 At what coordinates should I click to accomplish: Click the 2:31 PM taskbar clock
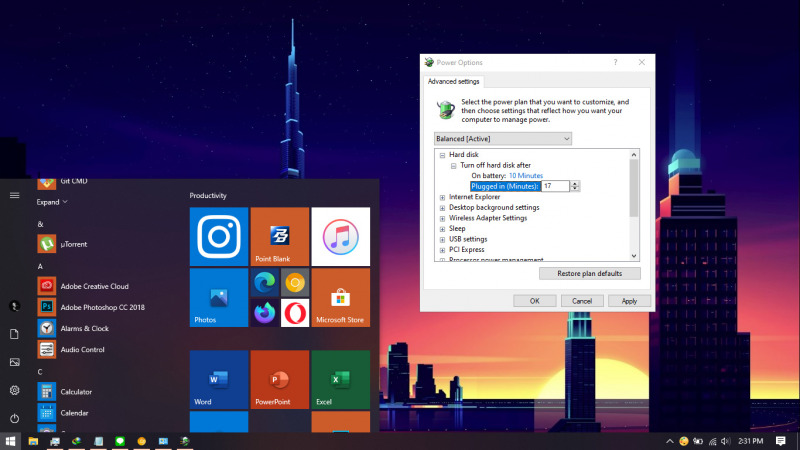[751, 441]
